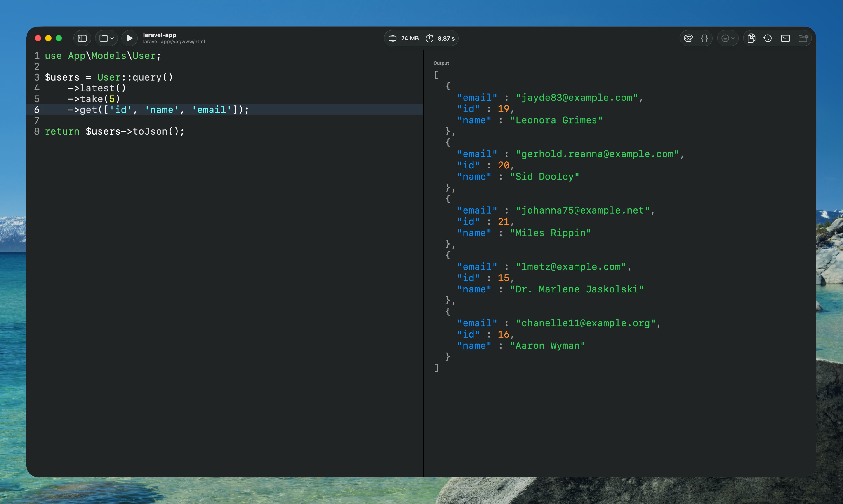Click the User::query() code on line 3
The height and width of the screenshot is (504, 843).
[x=135, y=77]
